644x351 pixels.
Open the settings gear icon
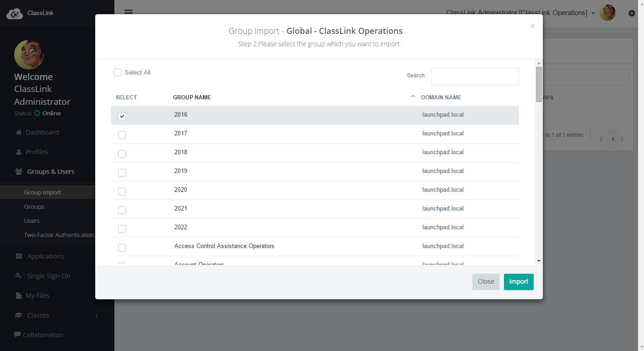pyautogui.click(x=632, y=13)
